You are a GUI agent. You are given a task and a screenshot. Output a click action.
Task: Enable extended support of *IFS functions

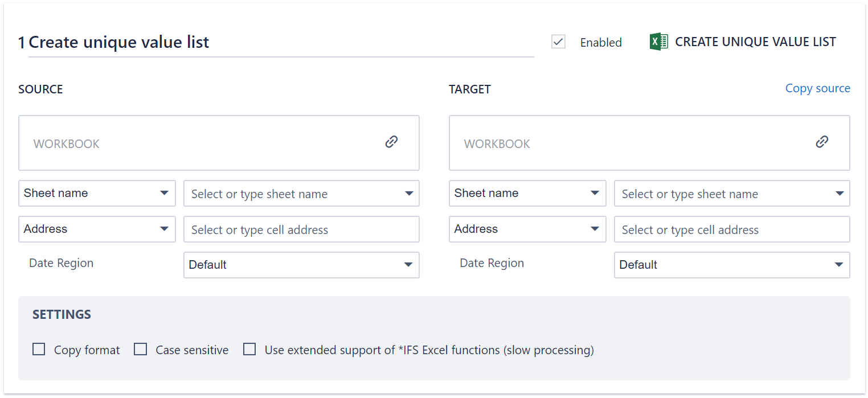click(249, 349)
